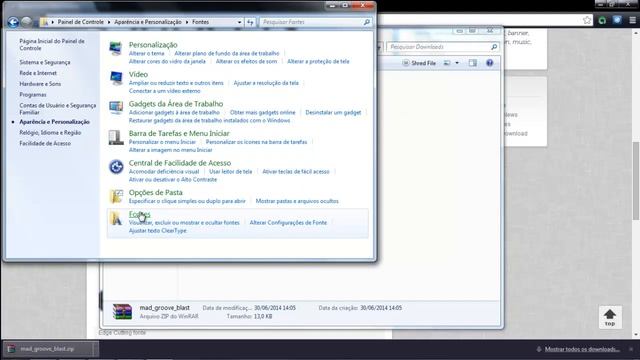Click Usar leitor de tela
Viewport: 640px width, 360px height.
pos(231,171)
